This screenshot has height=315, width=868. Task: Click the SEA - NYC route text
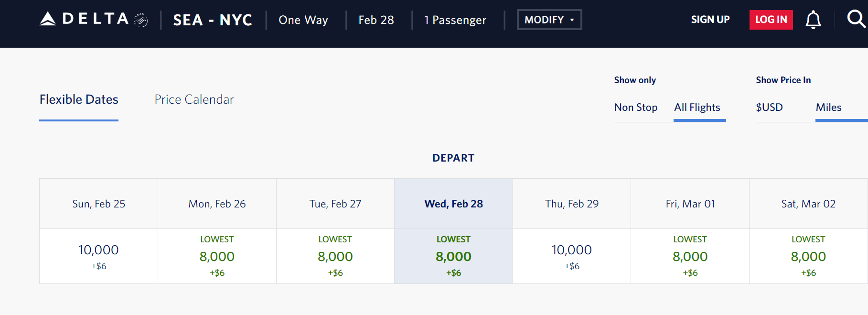[213, 20]
